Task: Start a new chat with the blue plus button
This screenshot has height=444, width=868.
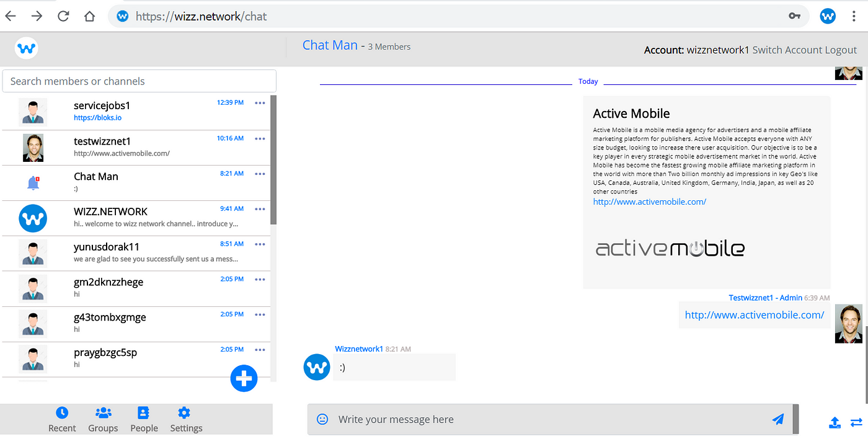Action: tap(244, 378)
